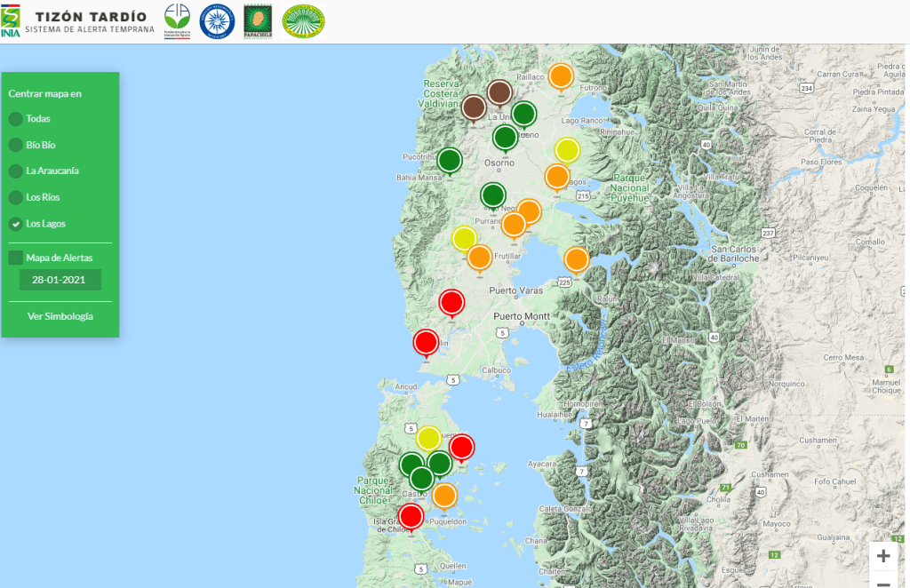
Task: Select La Araucanía region option
Action: [16, 171]
